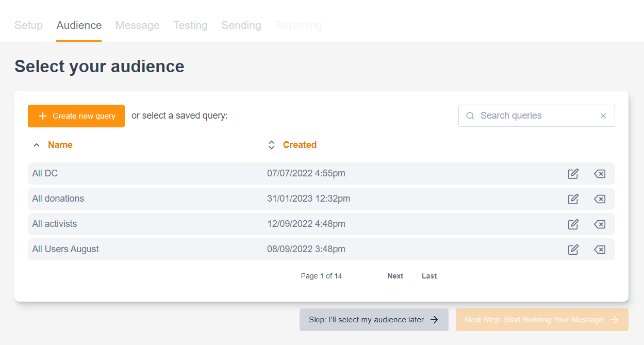Viewport: 644px width, 345px height.
Task: Toggle the Name column sort order
Action: click(x=60, y=144)
